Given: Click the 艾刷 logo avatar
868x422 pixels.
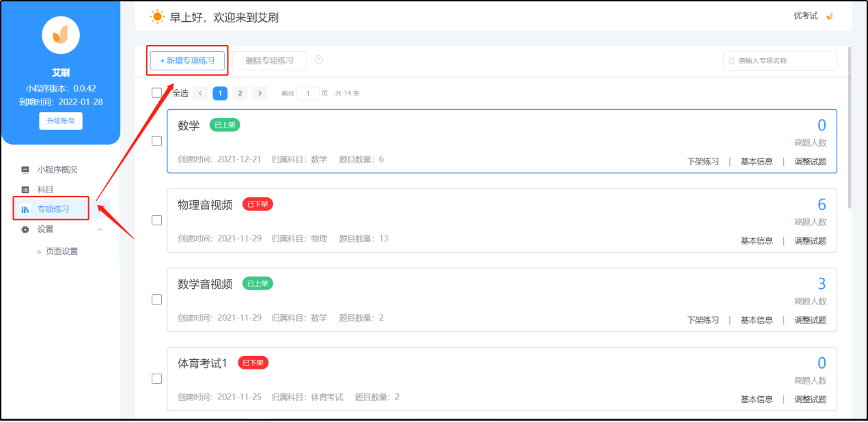Looking at the screenshot, I should (x=61, y=35).
